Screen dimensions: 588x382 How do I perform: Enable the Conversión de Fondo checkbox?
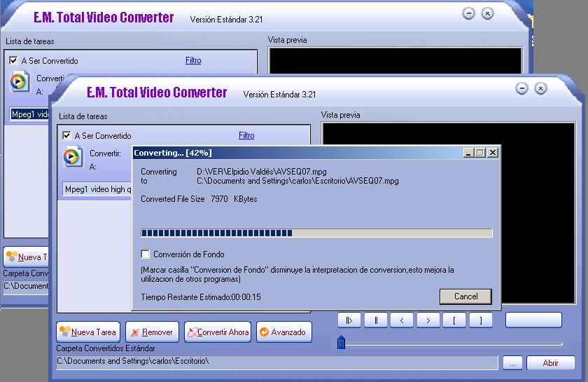tap(146, 254)
